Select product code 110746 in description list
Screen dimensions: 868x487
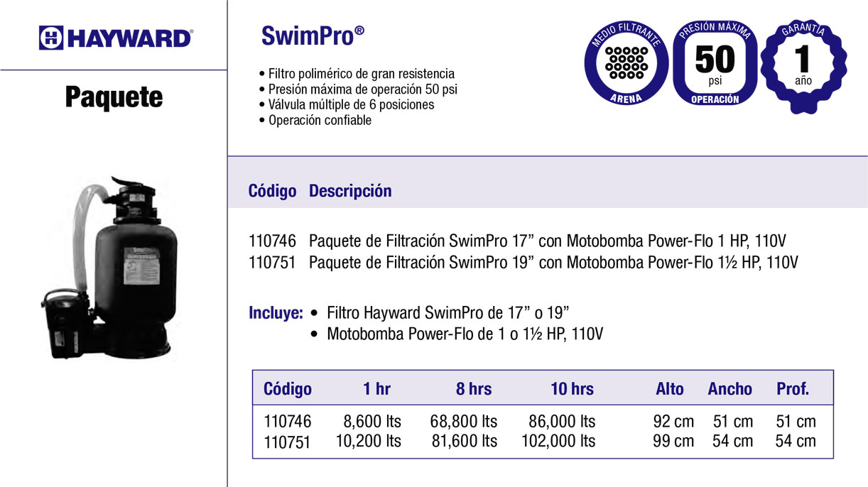(x=273, y=241)
